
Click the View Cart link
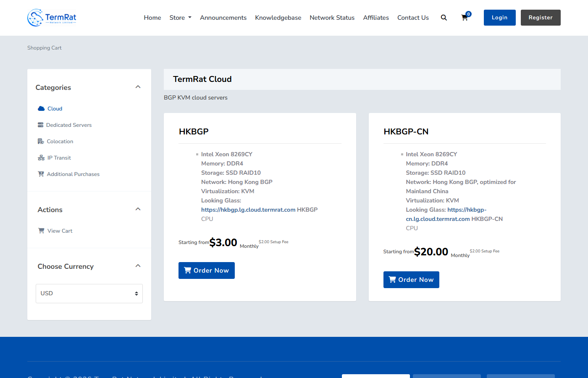[60, 231]
